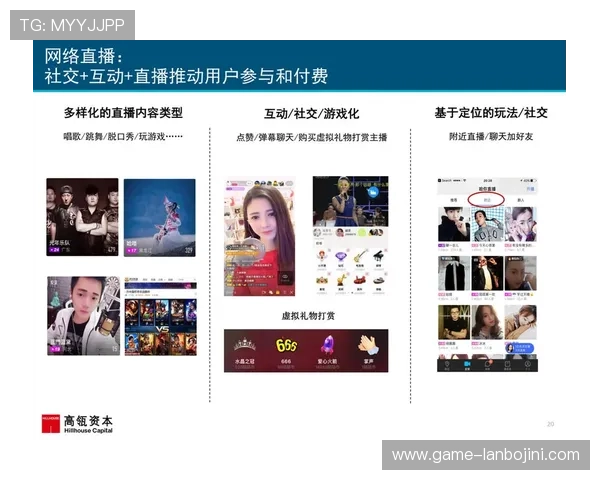The image size is (600, 480).
Task: Click heading 互动/社交/游戏化
Action: [311, 114]
